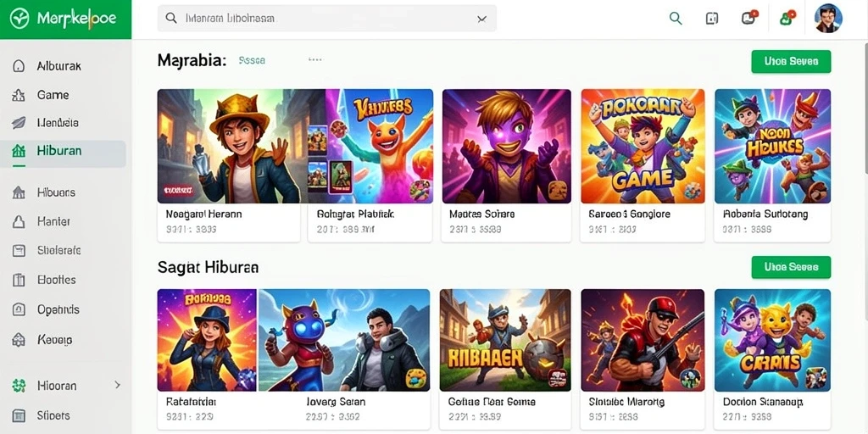
Task: Open the chat icon with red badge
Action: (749, 17)
